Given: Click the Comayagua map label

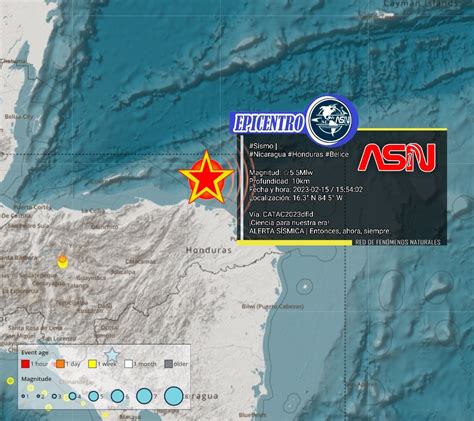Looking at the screenshot, I should point(49,284).
